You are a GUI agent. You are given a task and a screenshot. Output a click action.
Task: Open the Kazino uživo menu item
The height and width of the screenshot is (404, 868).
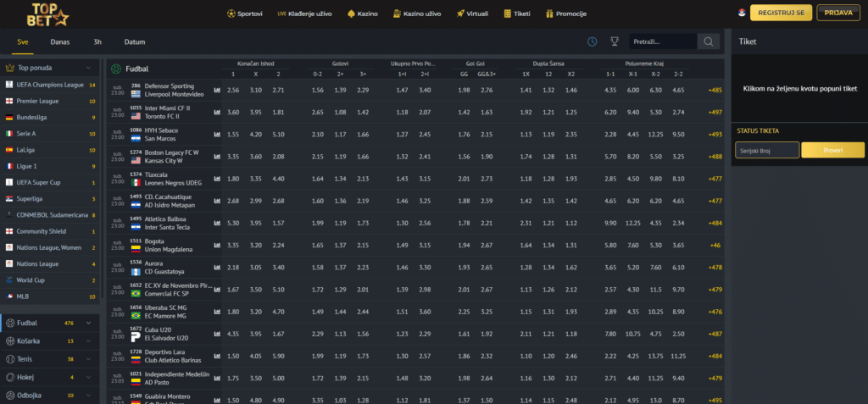click(x=417, y=14)
